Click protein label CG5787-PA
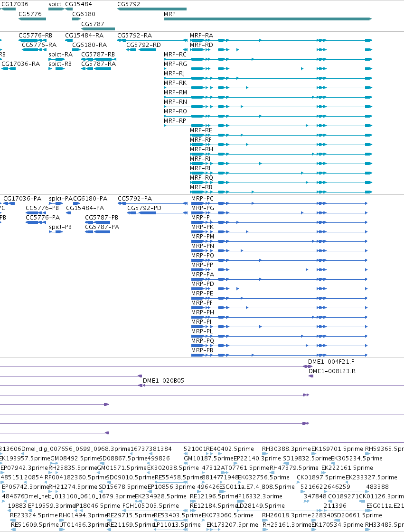This screenshot has width=404, height=532. (x=102, y=227)
